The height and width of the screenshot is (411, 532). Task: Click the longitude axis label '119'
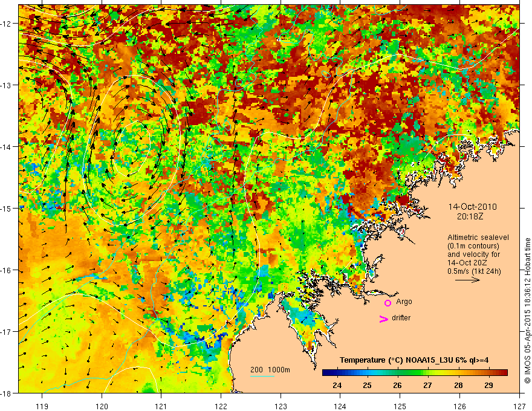click(42, 406)
